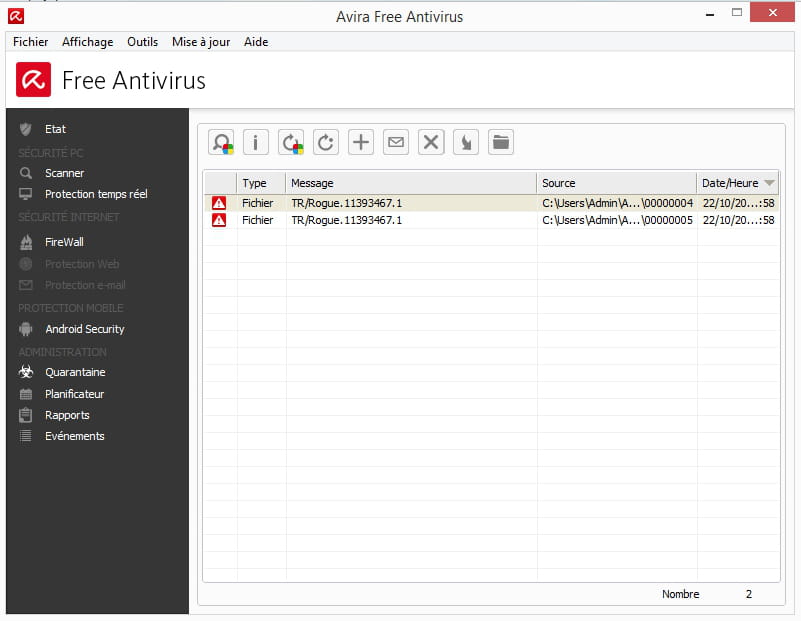This screenshot has width=801, height=621.
Task: Close the Avira Free Antivirus window
Action: pos(772,12)
